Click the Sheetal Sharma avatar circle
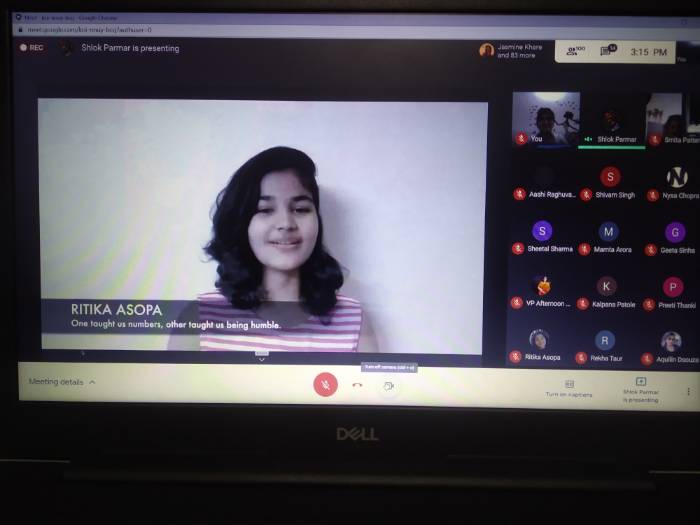 (542, 231)
